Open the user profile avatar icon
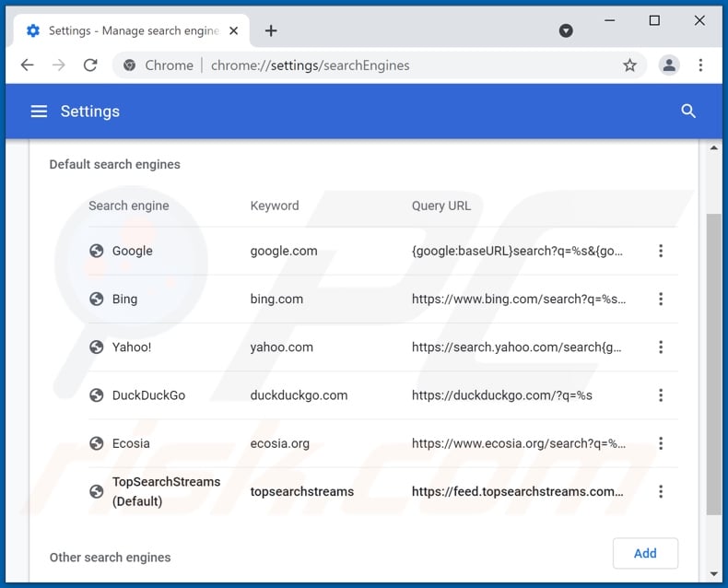Viewport: 728px width, 588px height. (x=669, y=65)
